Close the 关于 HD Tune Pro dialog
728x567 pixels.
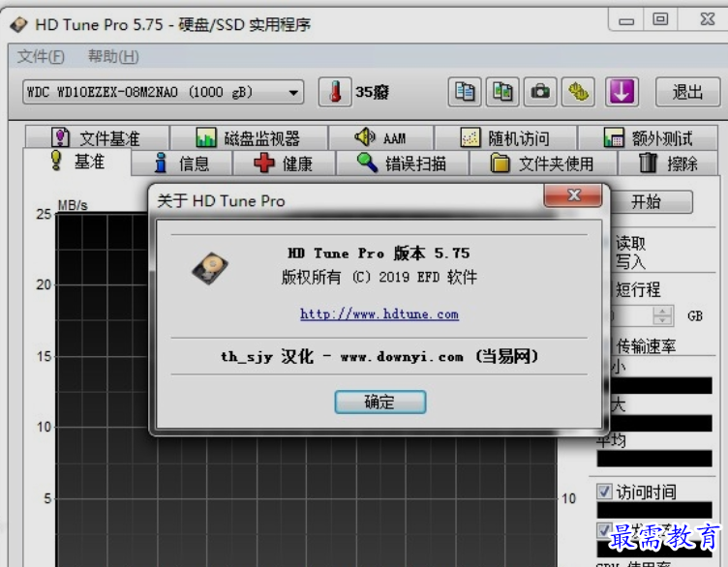(x=573, y=195)
